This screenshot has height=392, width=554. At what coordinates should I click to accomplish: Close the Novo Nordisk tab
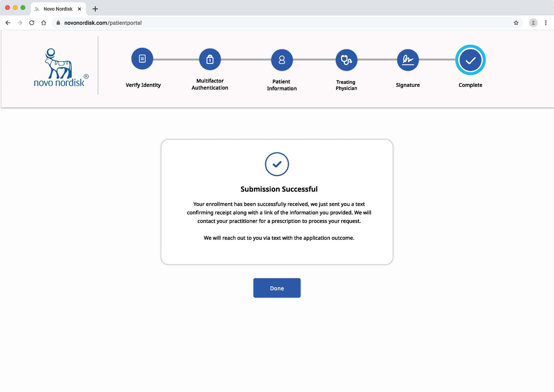pos(79,9)
